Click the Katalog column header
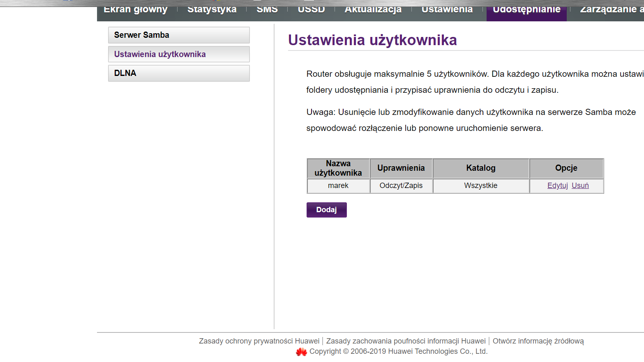644x362 pixels. coord(481,168)
